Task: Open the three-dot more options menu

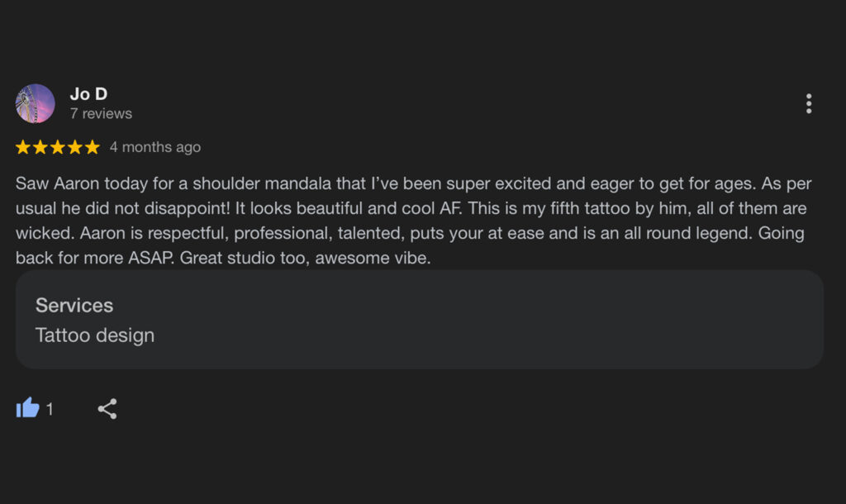Action: (x=808, y=103)
